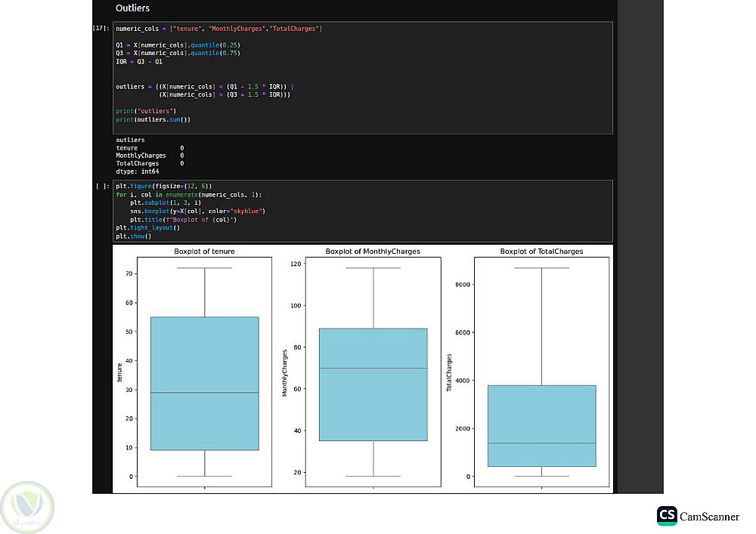Click the Boxplot of MonthlyCharges title
This screenshot has width=756, height=534.
373,252
